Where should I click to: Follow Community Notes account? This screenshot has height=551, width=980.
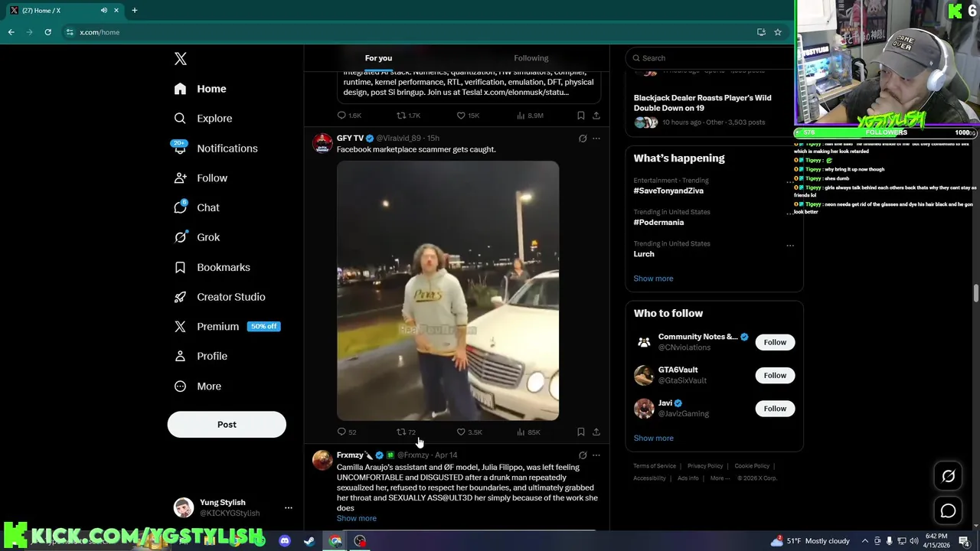point(775,343)
